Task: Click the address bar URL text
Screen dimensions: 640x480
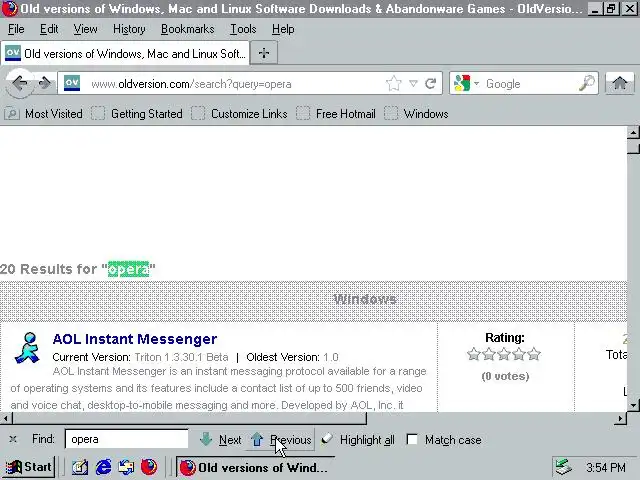Action: (191, 84)
